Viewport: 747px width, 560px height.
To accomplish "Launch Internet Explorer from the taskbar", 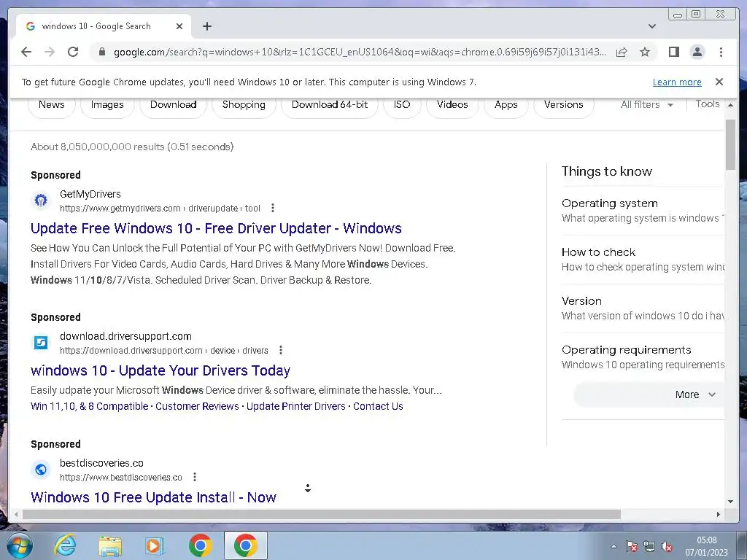I will point(65,545).
